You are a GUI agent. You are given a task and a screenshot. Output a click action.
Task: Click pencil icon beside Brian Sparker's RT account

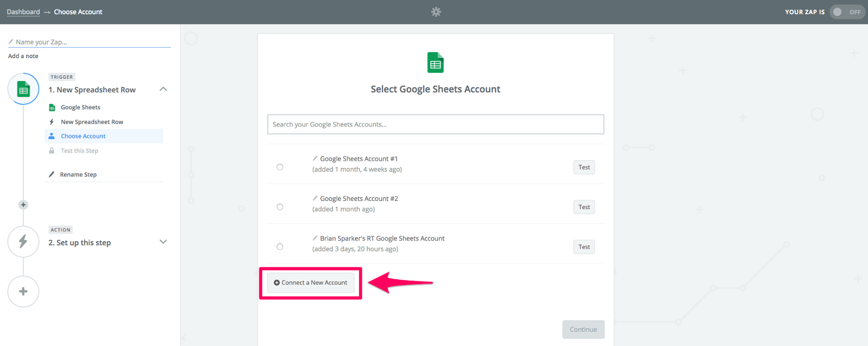[x=315, y=238]
